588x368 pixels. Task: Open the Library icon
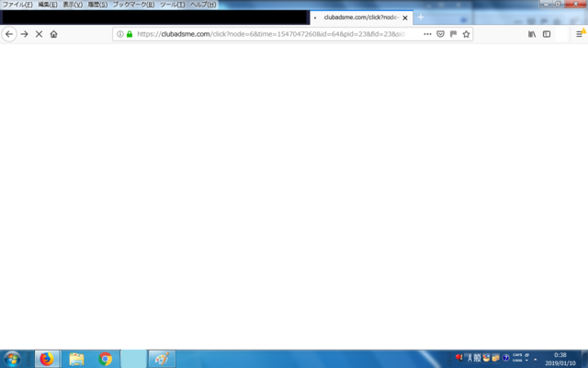point(532,34)
